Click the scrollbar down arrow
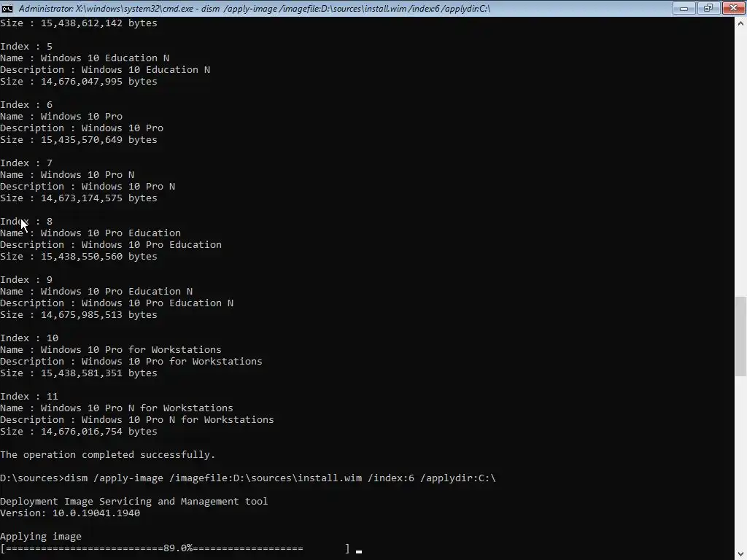The width and height of the screenshot is (747, 560). (740, 554)
